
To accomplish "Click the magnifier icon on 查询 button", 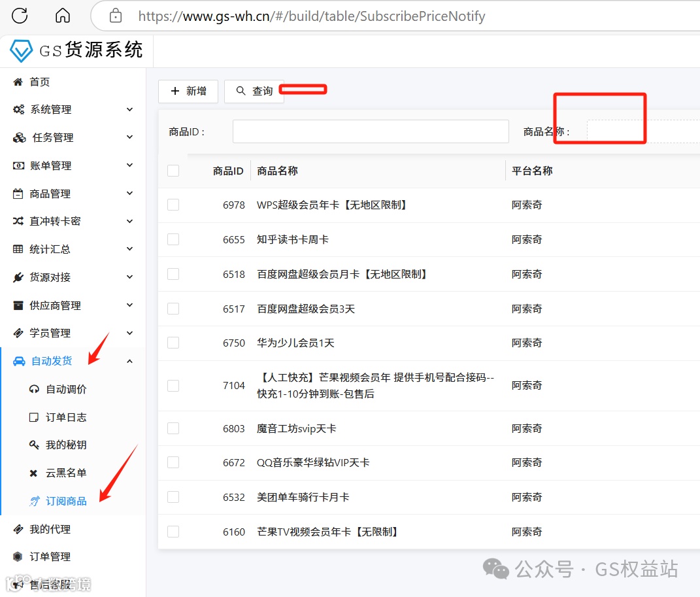I will click(241, 91).
